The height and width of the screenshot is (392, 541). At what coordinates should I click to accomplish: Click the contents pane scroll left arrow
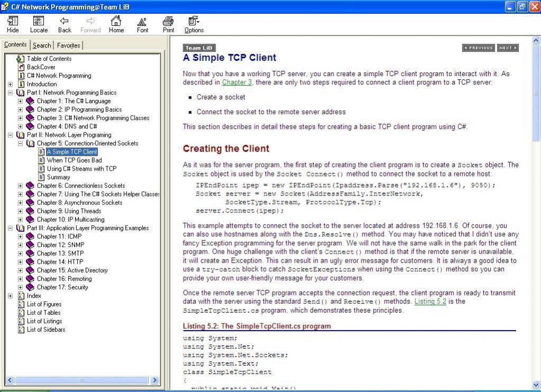point(10,380)
